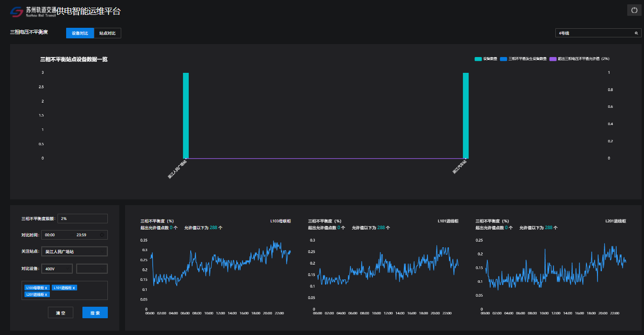
Task: Open the empty second 对比设备 dropdown
Action: point(92,268)
